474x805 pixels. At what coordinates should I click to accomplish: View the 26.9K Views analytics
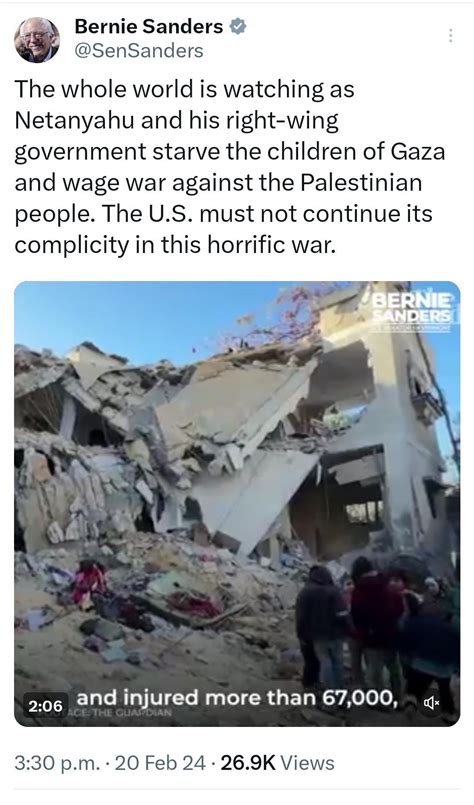[277, 763]
